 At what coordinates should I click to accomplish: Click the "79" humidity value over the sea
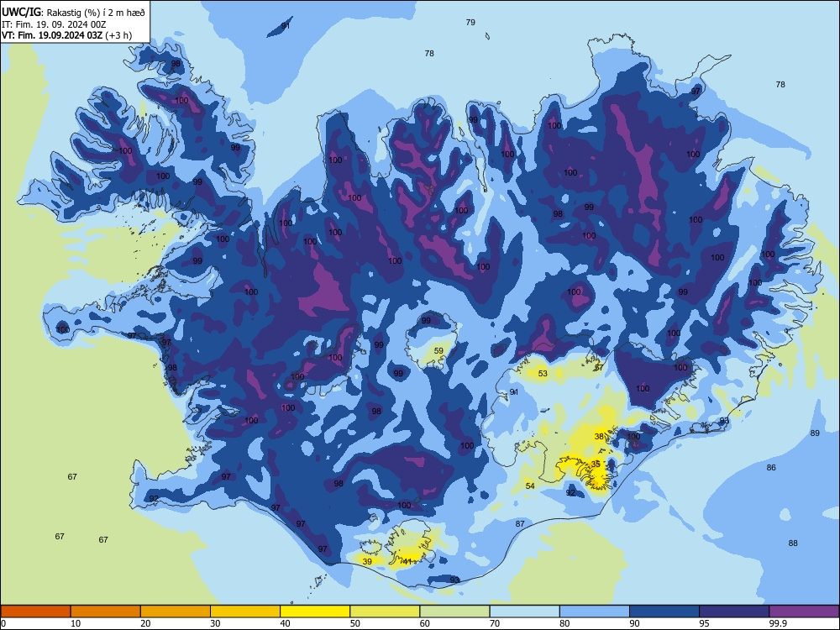coord(470,23)
